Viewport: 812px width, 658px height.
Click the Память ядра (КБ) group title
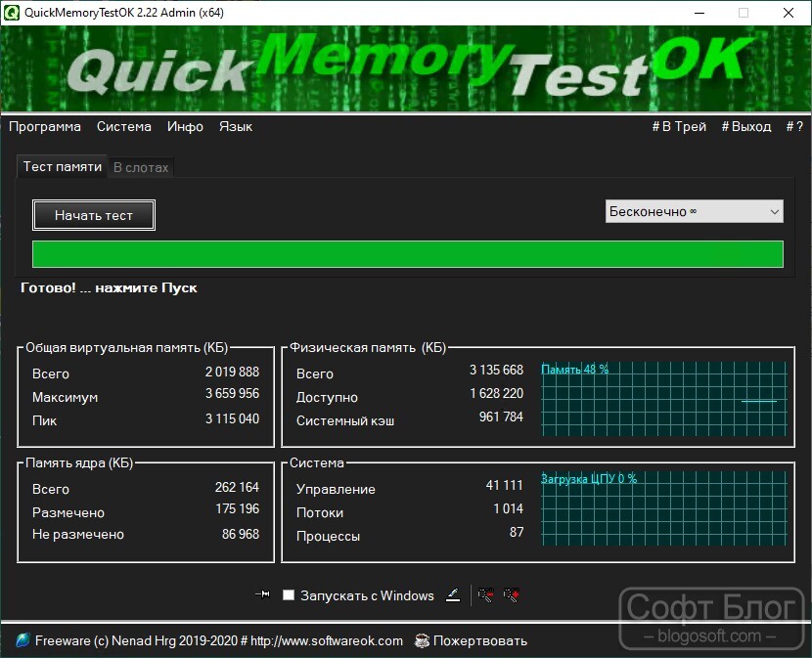(79, 462)
